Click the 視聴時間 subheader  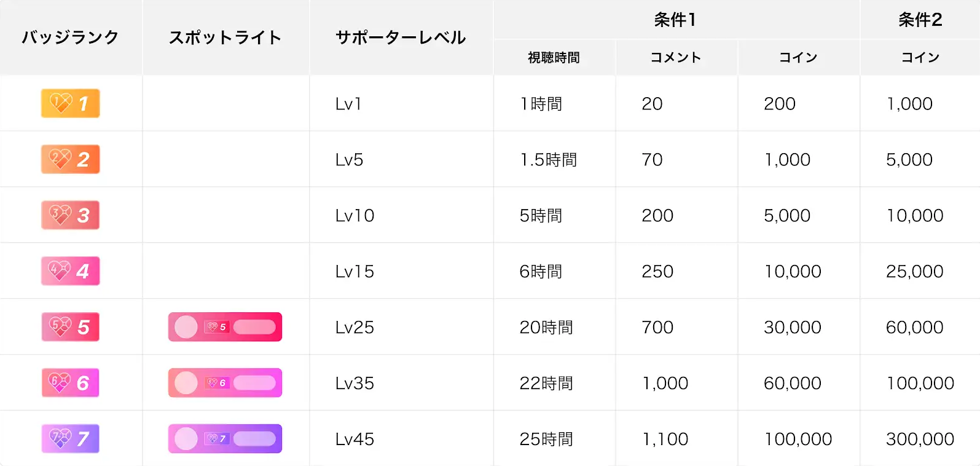[554, 57]
